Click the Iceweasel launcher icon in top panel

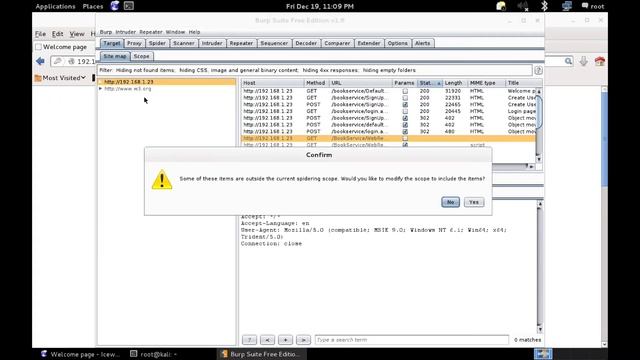coord(115,6)
